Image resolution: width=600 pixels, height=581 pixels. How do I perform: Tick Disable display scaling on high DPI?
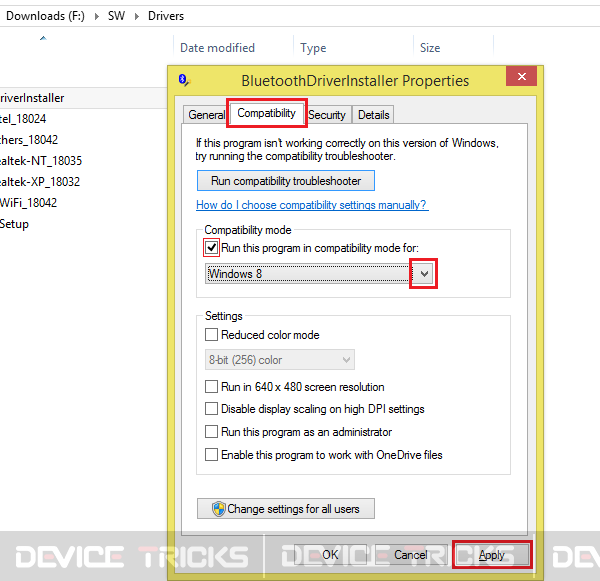point(211,409)
